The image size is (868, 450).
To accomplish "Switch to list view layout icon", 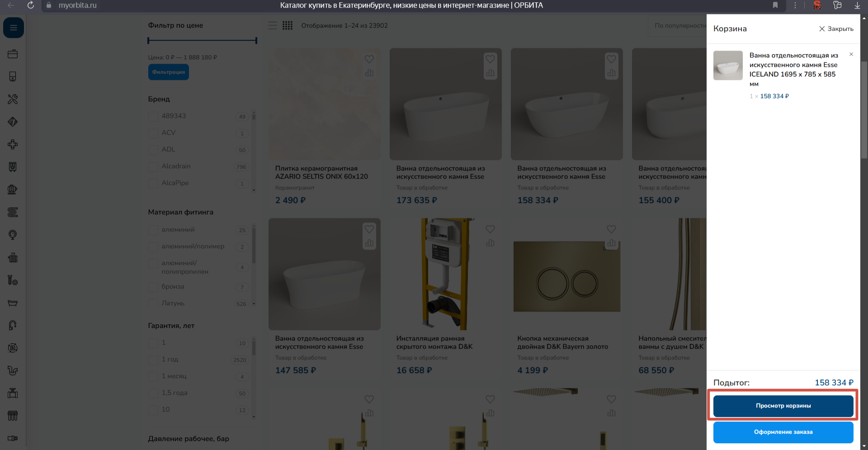I will [x=273, y=25].
